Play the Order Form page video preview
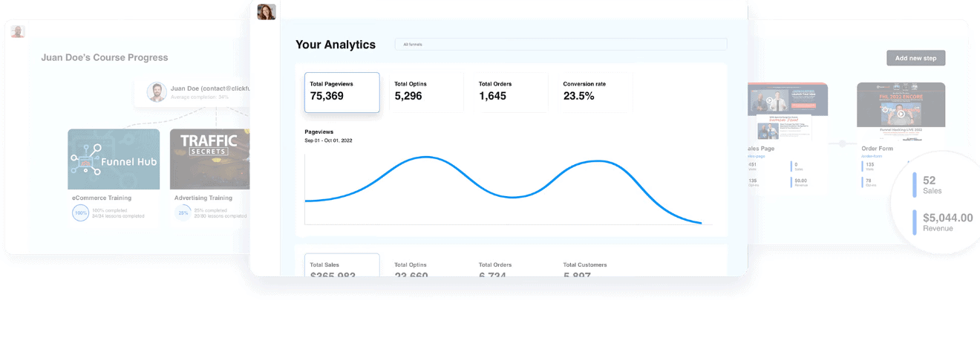The image size is (980, 344). (x=900, y=114)
